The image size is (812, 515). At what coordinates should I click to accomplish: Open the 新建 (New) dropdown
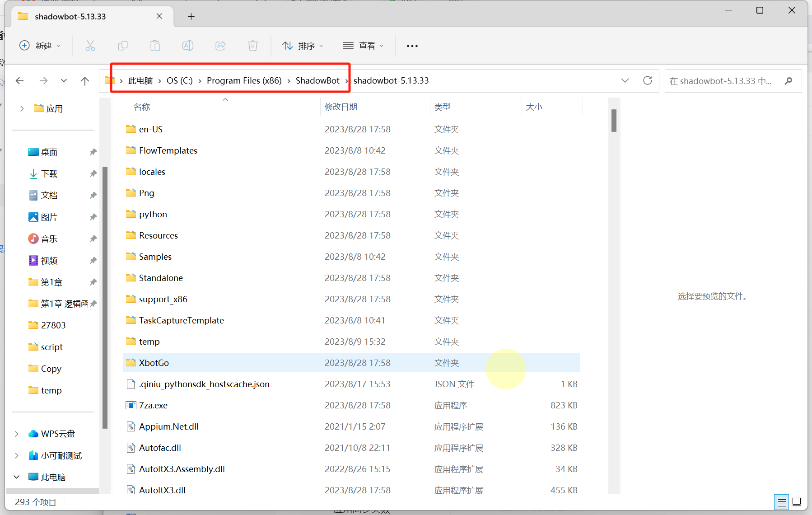click(x=40, y=46)
